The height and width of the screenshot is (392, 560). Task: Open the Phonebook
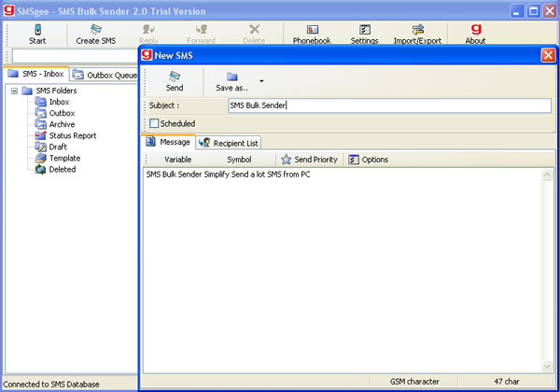click(312, 34)
